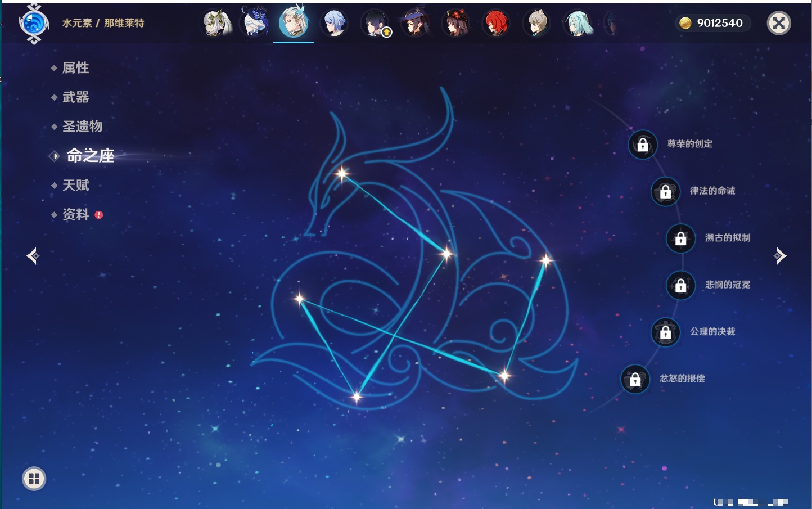Viewport: 812px width, 509px height.
Task: Select the 悲悯的冠冕 constellation label
Action: coord(728,285)
